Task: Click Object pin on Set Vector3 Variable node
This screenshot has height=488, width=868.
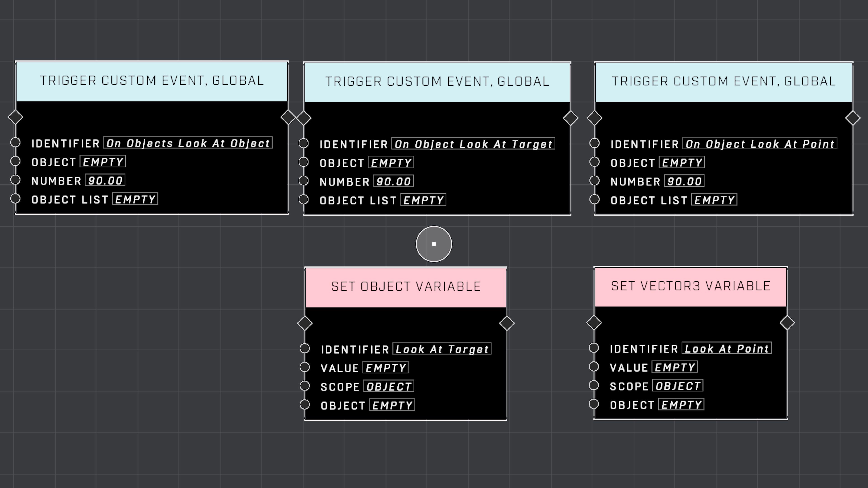Action: coord(594,404)
